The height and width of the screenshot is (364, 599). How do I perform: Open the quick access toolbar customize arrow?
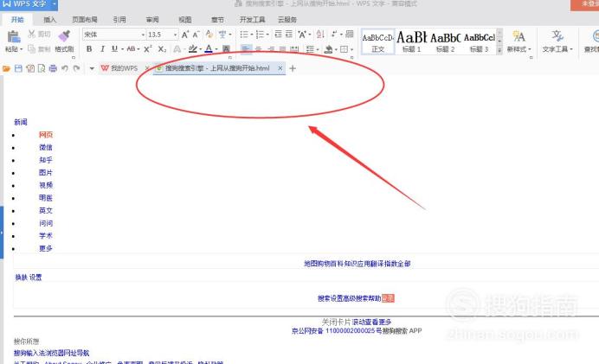92,68
